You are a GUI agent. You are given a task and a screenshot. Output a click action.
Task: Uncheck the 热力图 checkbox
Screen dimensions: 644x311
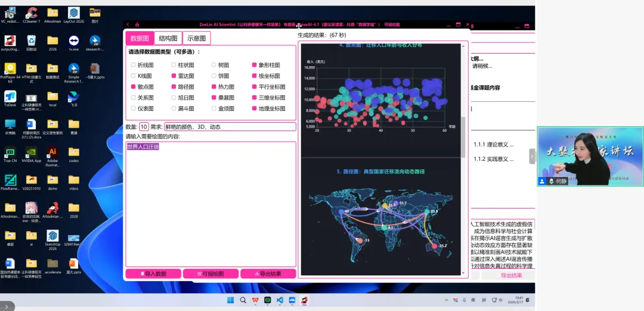point(214,87)
